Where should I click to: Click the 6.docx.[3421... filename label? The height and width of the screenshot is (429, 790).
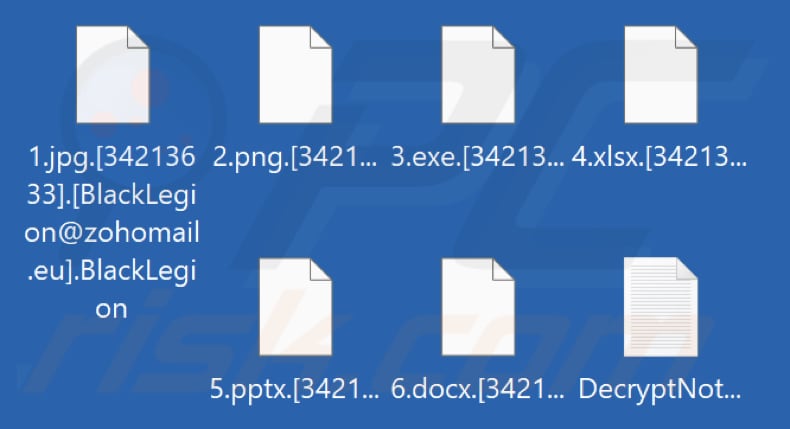click(x=478, y=390)
